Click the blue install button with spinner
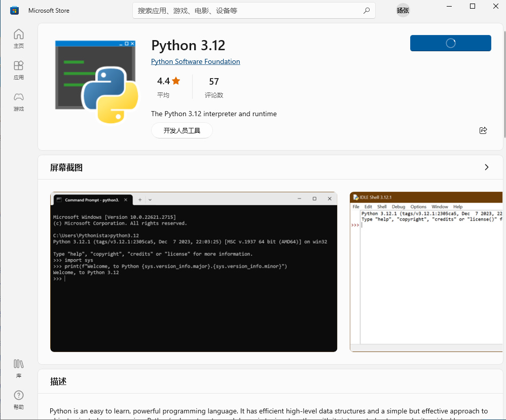The image size is (506, 420). tap(451, 43)
